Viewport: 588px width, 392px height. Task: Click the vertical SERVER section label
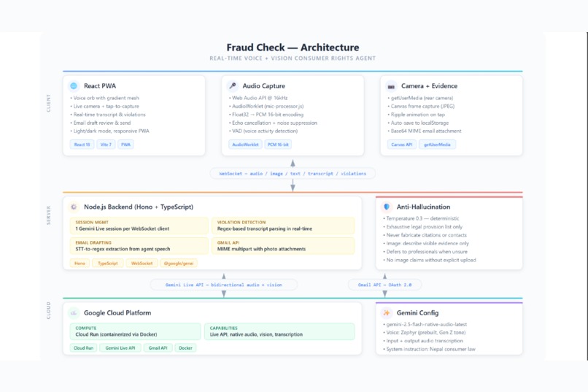pyautogui.click(x=48, y=215)
